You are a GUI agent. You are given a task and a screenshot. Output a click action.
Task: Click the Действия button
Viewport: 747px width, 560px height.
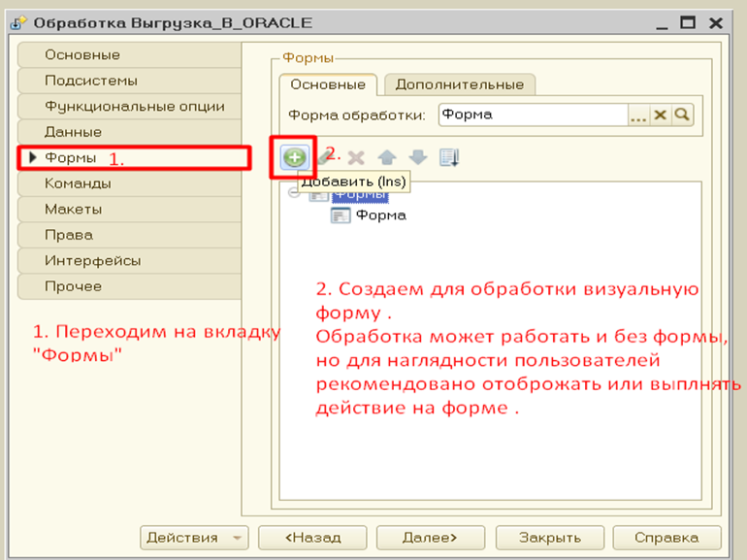(194, 538)
